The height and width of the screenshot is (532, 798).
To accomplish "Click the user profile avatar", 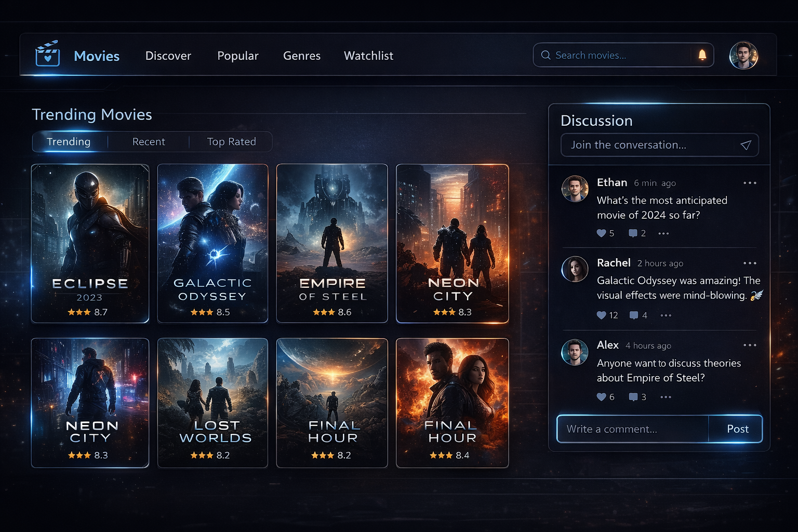I will point(743,55).
